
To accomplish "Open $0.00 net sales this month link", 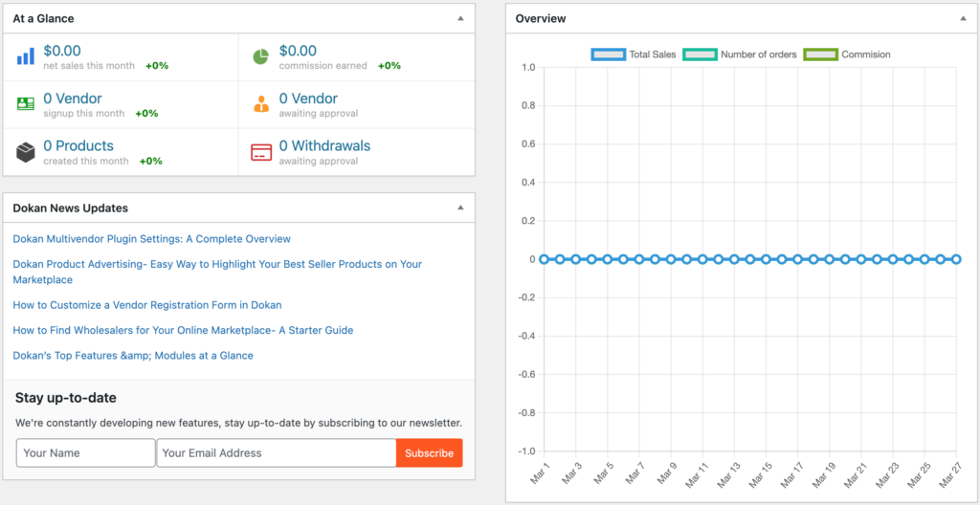I will click(x=62, y=51).
